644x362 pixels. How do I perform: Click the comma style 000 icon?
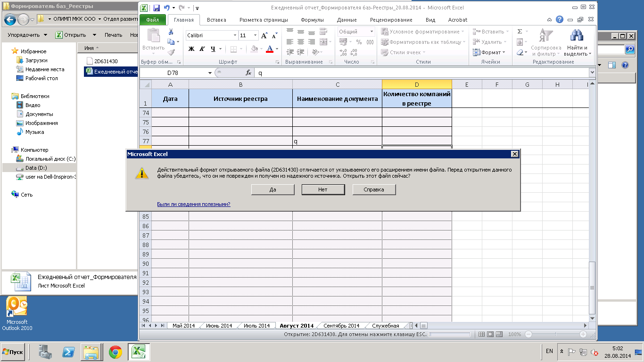[x=370, y=42]
